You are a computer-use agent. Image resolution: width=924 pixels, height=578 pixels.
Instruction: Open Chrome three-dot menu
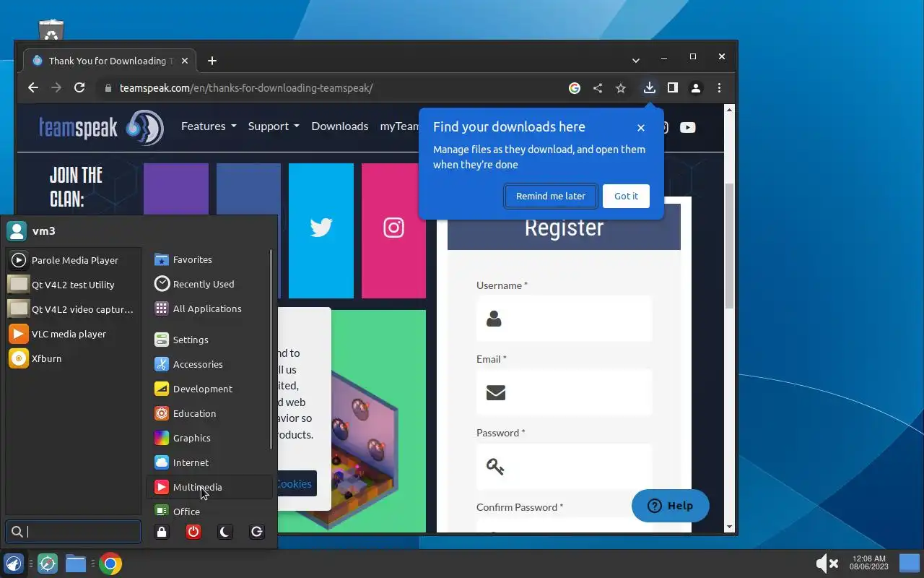tap(719, 87)
